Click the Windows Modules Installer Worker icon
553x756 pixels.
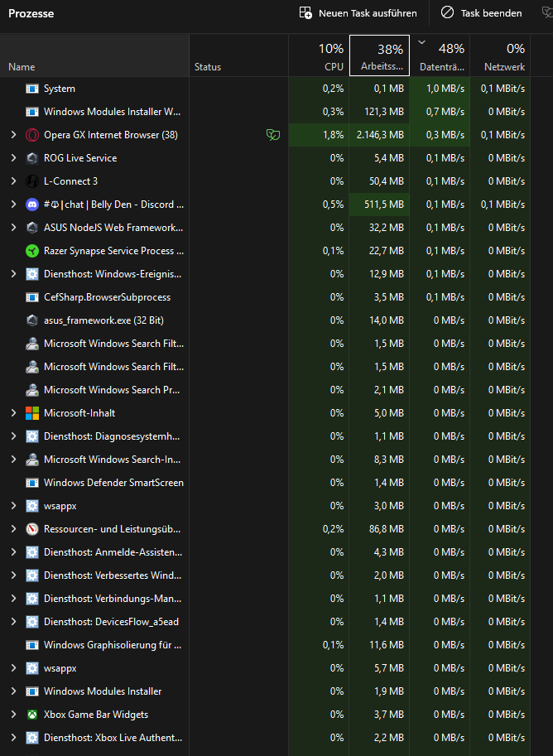31,112
